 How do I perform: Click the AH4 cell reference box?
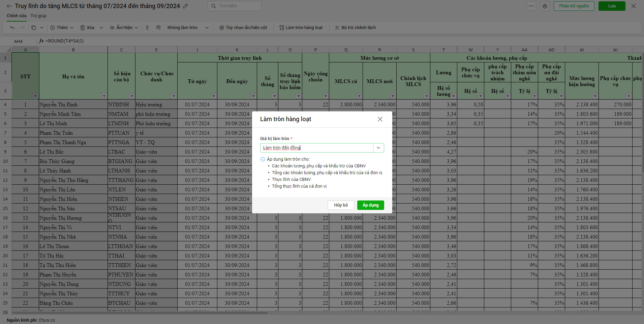pyautogui.click(x=18, y=41)
